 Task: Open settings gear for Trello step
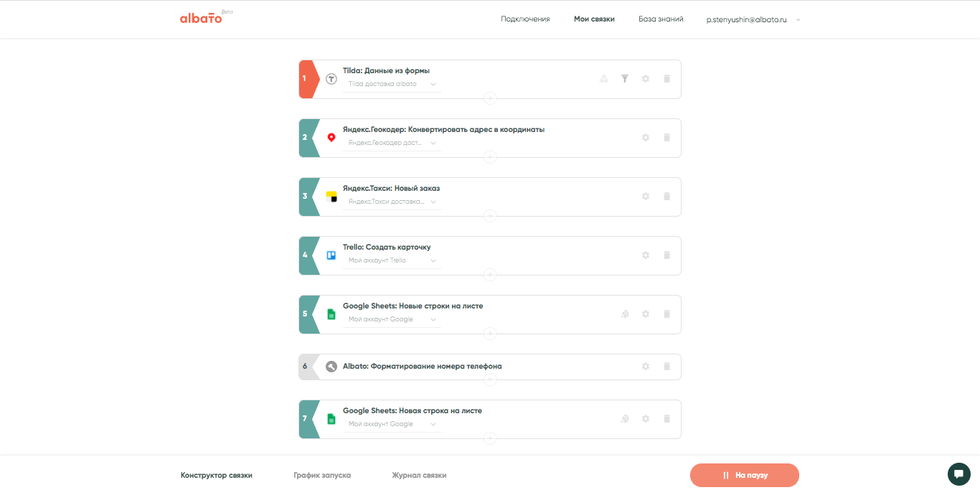click(646, 255)
